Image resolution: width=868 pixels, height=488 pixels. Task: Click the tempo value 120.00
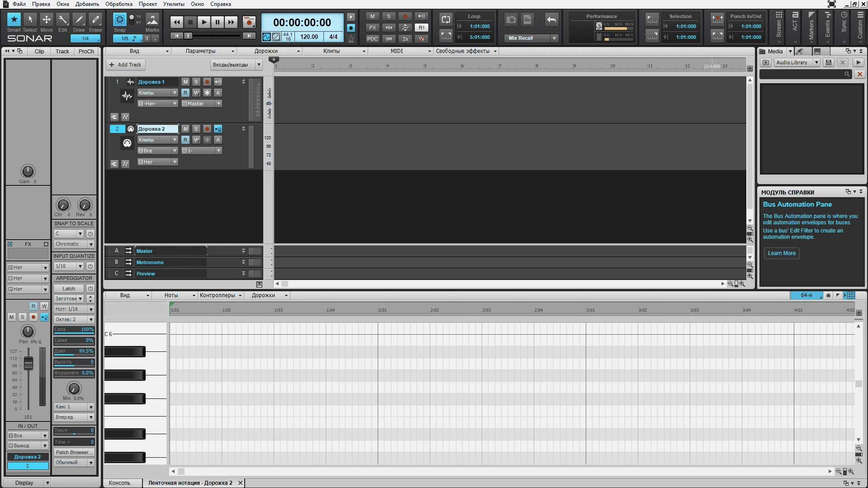pyautogui.click(x=309, y=37)
